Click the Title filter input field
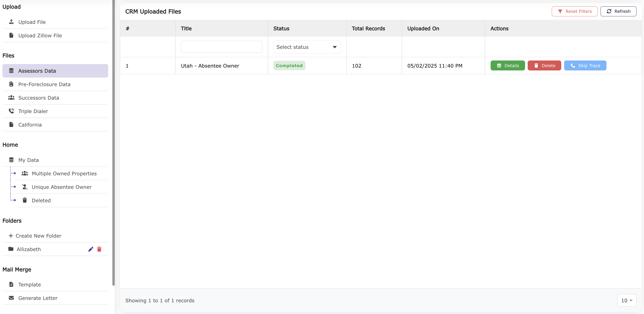 click(222, 47)
